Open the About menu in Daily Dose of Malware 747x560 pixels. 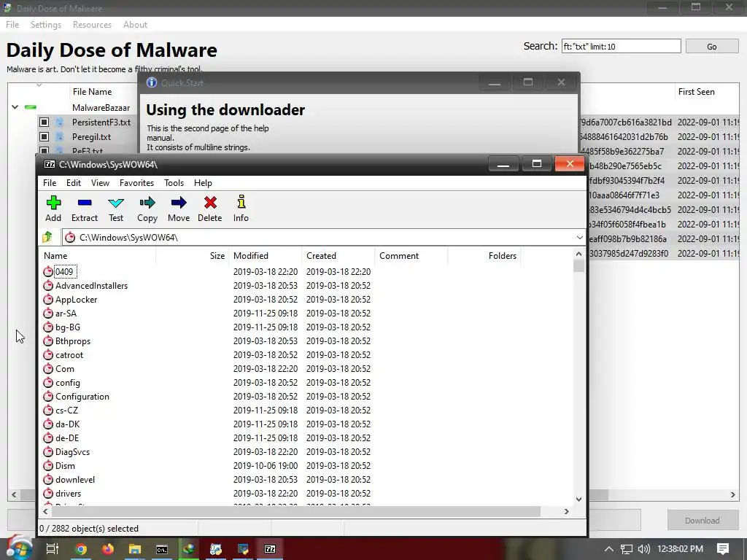point(135,25)
